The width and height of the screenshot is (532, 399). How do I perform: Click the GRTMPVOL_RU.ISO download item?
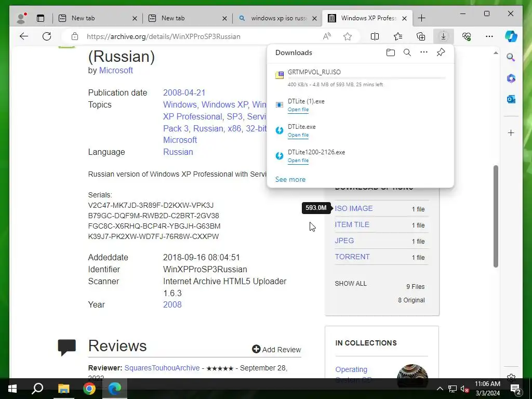pyautogui.click(x=361, y=78)
